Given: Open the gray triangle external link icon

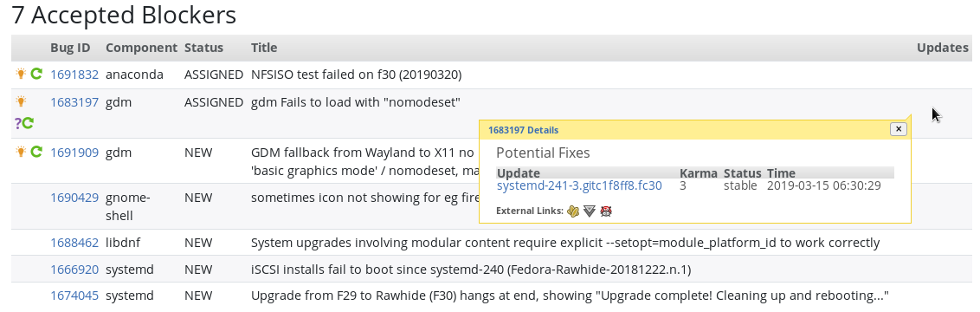Looking at the screenshot, I should [590, 211].
